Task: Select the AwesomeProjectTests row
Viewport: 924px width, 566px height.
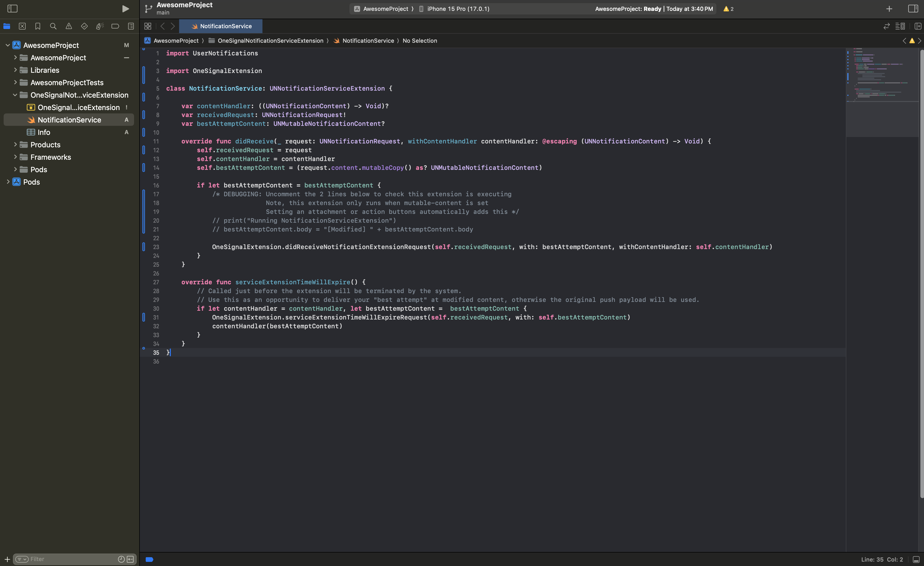Action: tap(69, 83)
